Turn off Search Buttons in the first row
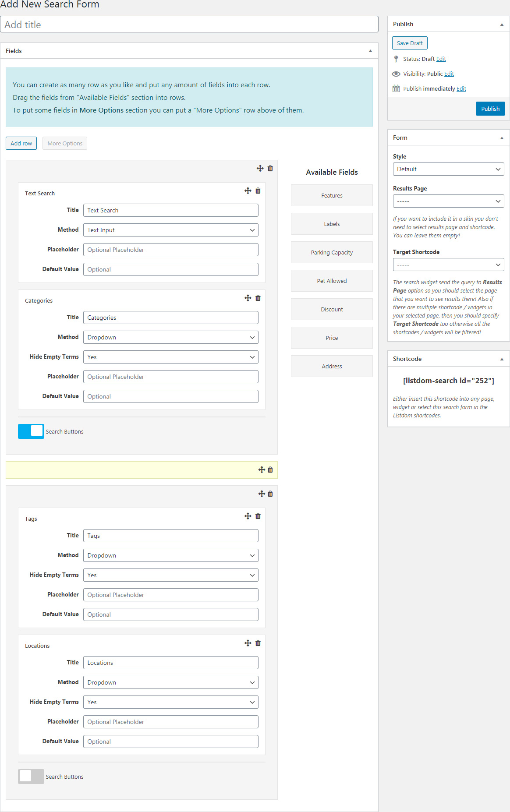Image resolution: width=510 pixels, height=812 pixels. click(x=31, y=431)
